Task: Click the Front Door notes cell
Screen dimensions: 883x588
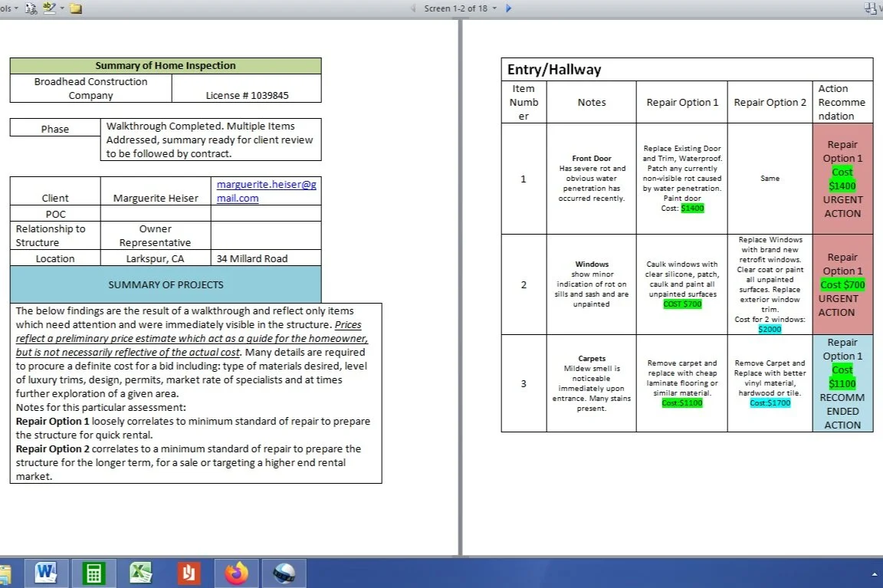Action: [x=591, y=178]
